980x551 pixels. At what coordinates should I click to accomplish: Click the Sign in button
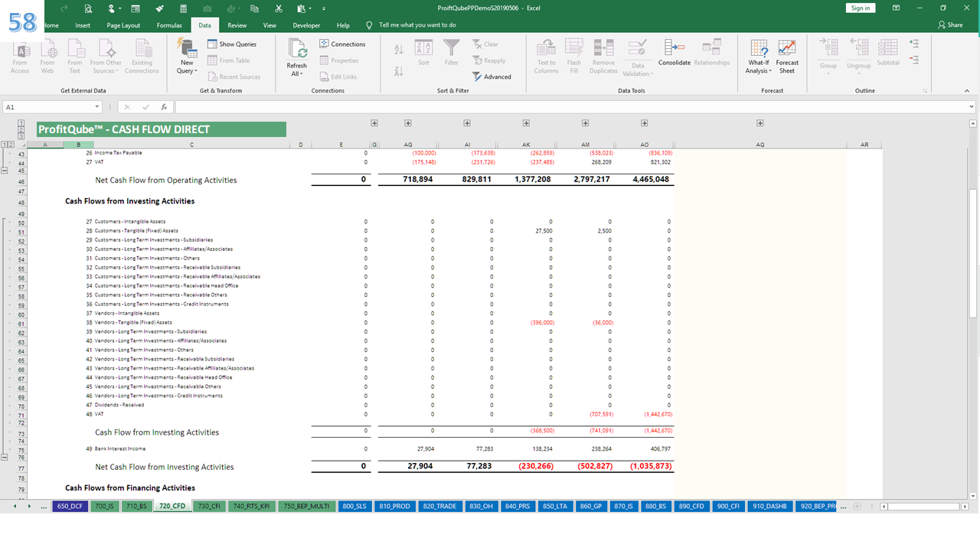[861, 8]
